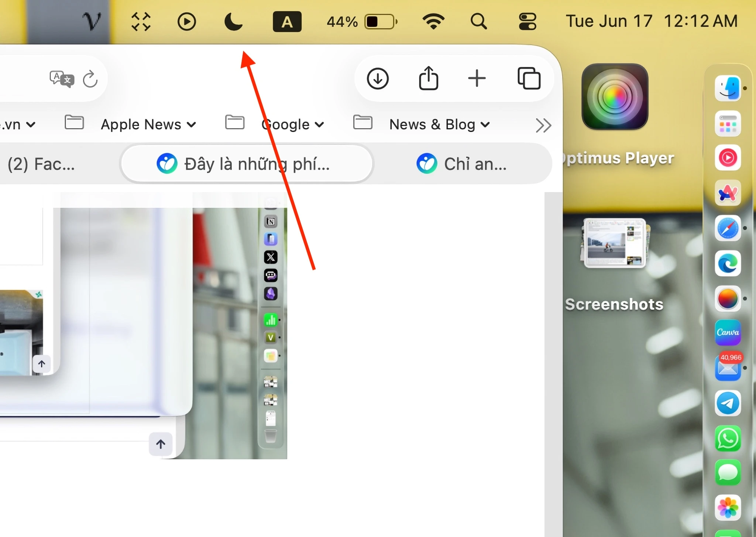Viewport: 756px width, 537px height.
Task: Click the small up-arrow in nested screenshot
Action: click(41, 364)
